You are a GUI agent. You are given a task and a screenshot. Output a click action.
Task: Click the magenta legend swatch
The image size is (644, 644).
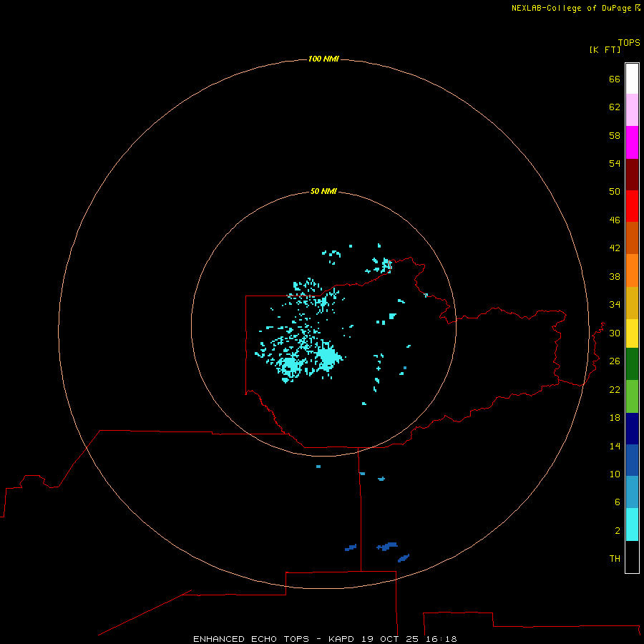click(x=632, y=142)
